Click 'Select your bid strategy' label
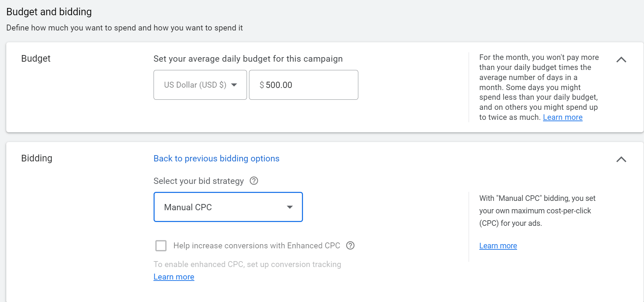The image size is (644, 302). [199, 181]
